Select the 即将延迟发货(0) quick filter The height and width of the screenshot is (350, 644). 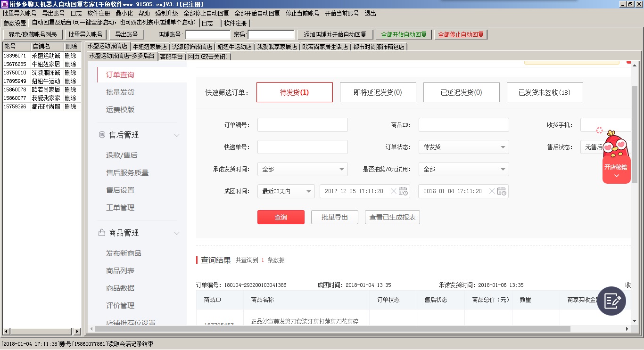pos(378,92)
